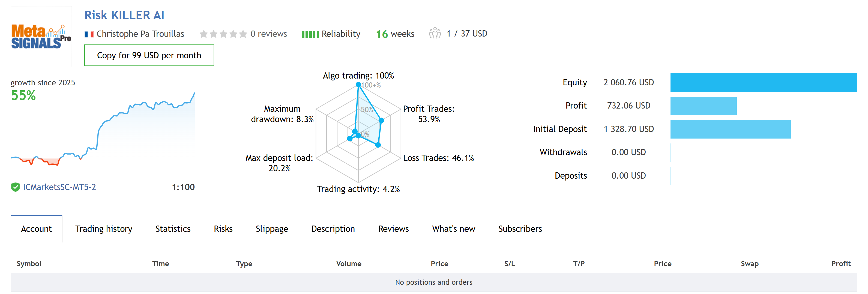Open the Subscribers tab
The image size is (868, 294).
[520, 229]
